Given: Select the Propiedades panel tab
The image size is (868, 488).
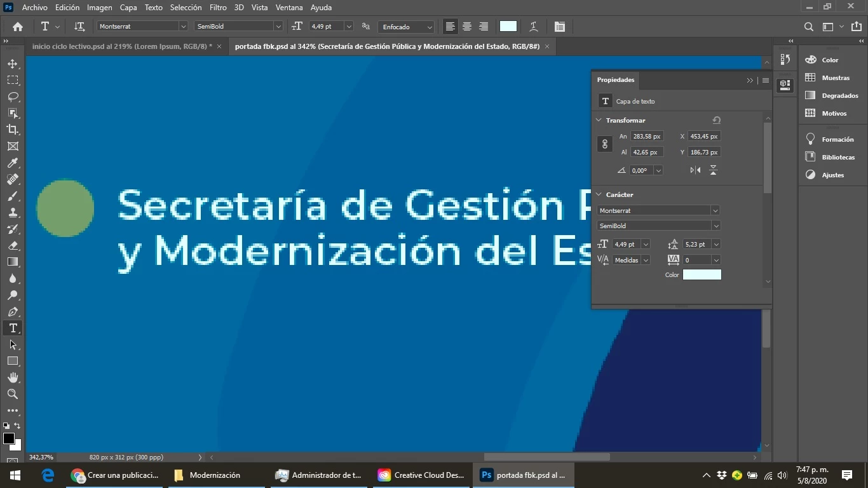Looking at the screenshot, I should coord(616,80).
